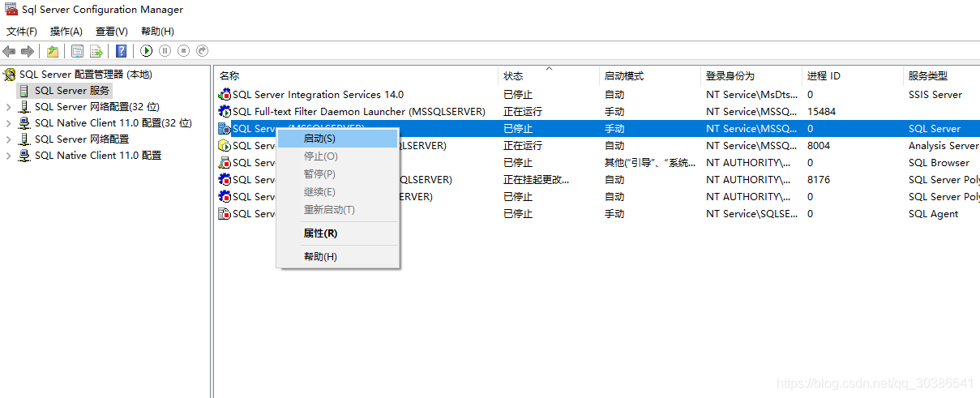Viewport: 980px width, 398px height.
Task: Sort by the 服务类型 column header
Action: [942, 75]
